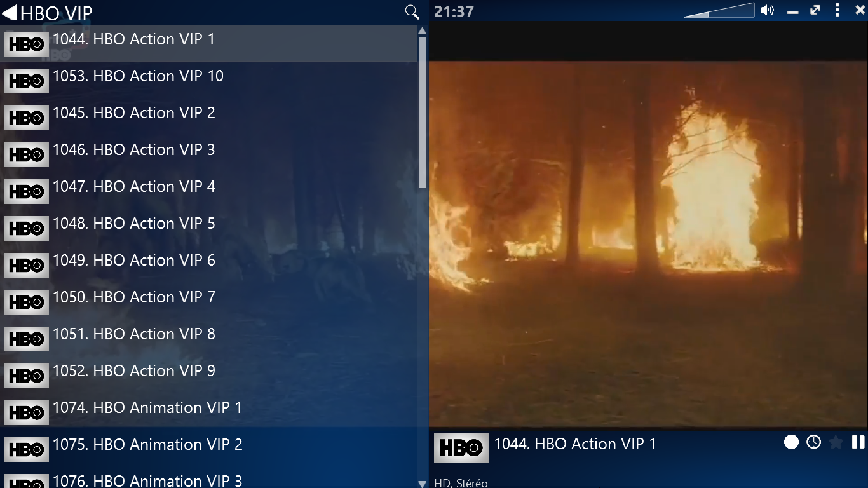Open channel search with the magnifier icon
The height and width of the screenshot is (488, 868).
412,12
